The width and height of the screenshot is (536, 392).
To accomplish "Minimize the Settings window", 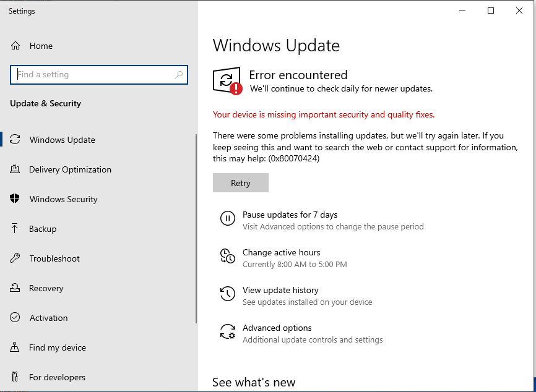I will coord(462,11).
